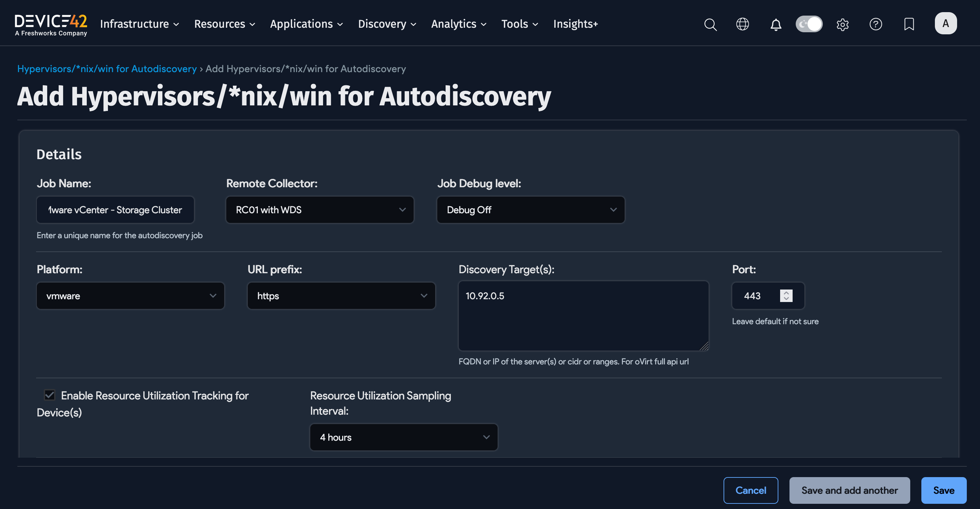The image size is (980, 509).
Task: Open the notifications bell
Action: (x=776, y=24)
